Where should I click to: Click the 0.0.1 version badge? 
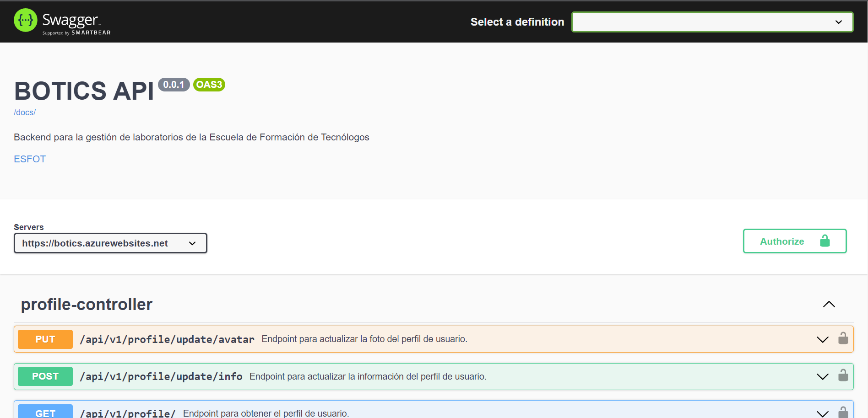(x=174, y=84)
